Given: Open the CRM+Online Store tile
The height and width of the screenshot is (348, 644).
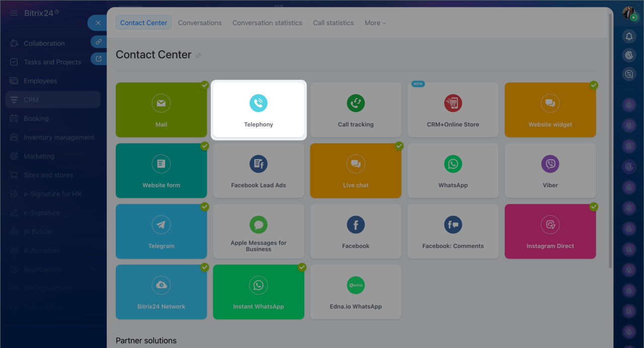Looking at the screenshot, I should 453,110.
